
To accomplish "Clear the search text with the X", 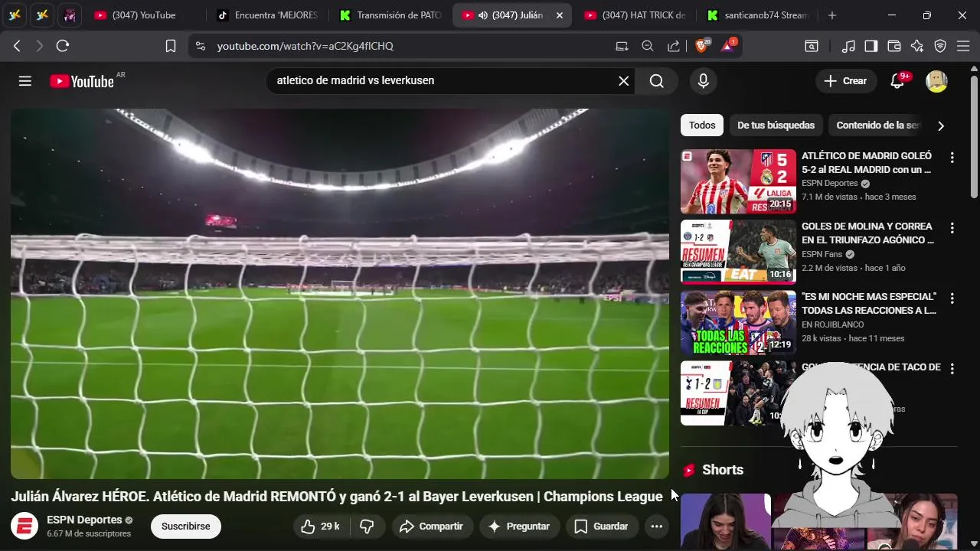I will point(624,81).
